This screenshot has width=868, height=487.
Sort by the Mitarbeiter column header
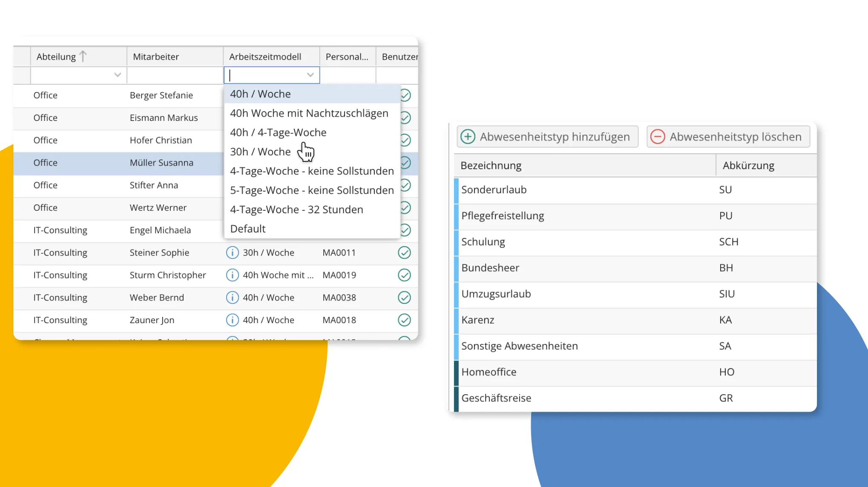[x=175, y=57]
